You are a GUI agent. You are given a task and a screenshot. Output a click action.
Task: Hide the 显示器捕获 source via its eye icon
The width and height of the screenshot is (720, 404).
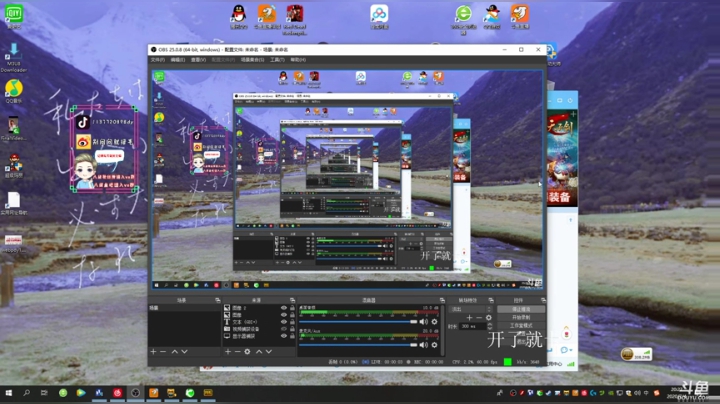click(x=284, y=336)
